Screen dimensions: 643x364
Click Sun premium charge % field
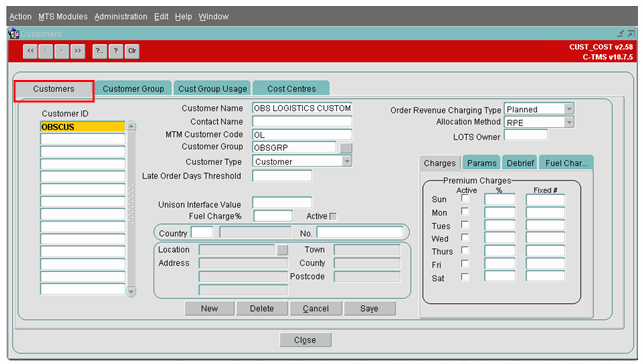[x=499, y=200]
